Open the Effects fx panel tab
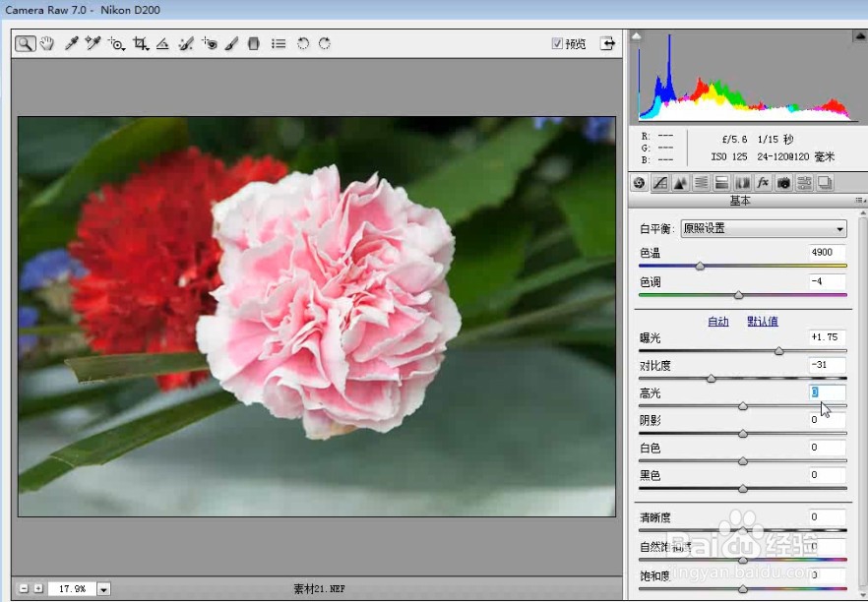 click(763, 183)
